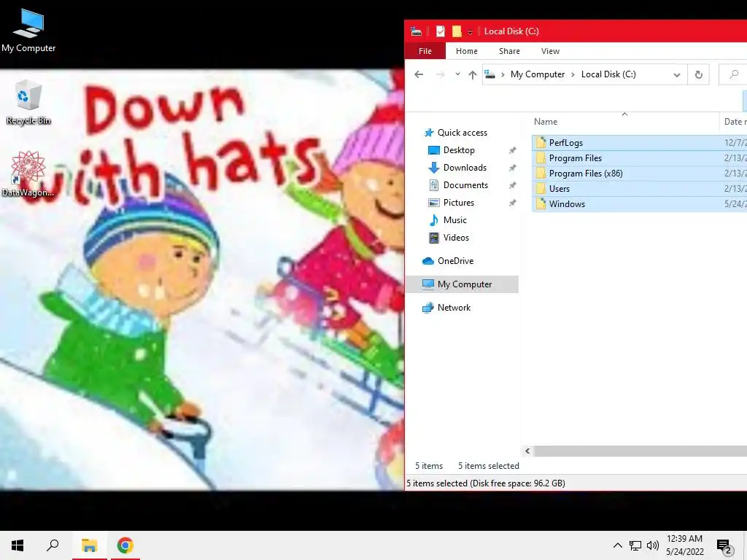Select Quick access in navigation pane
747x560 pixels.
click(462, 133)
